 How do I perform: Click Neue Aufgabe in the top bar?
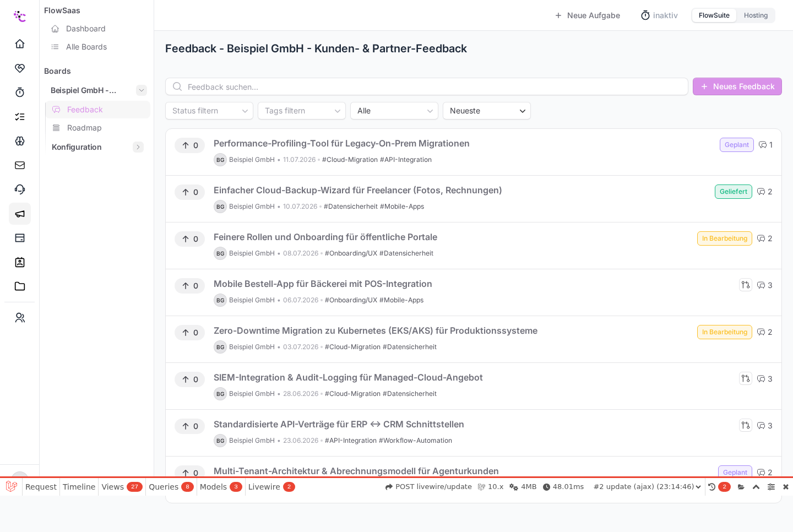587,15
